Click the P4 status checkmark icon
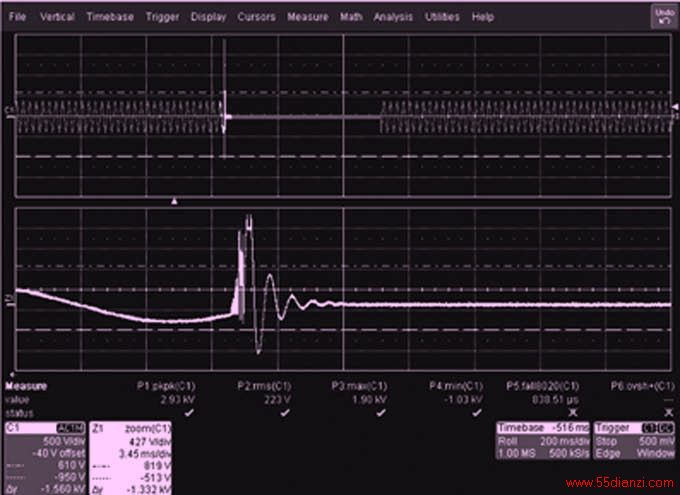The height and width of the screenshot is (495, 680). coord(477,413)
